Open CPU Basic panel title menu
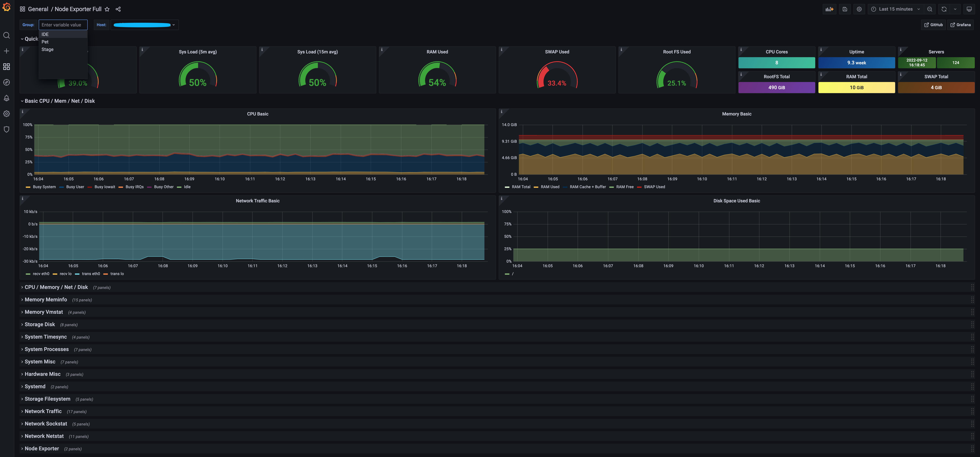The image size is (980, 457). point(257,114)
